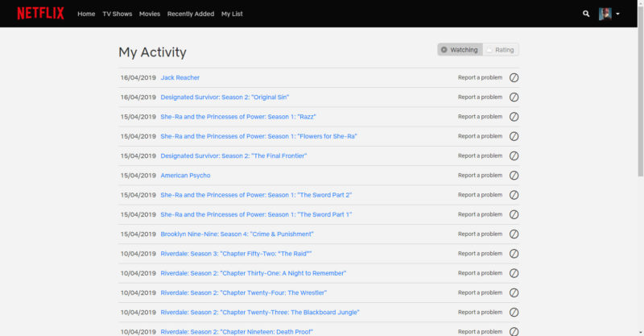The height and width of the screenshot is (336, 644).
Task: Report a problem for "A Night to Remember"
Action: (480, 273)
